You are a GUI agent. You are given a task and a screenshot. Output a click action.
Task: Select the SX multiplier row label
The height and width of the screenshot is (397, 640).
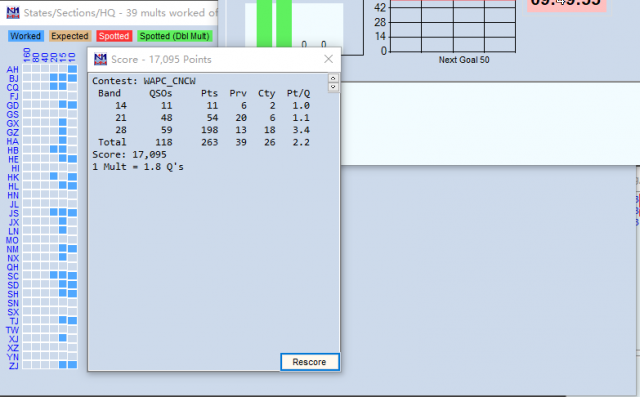13,312
